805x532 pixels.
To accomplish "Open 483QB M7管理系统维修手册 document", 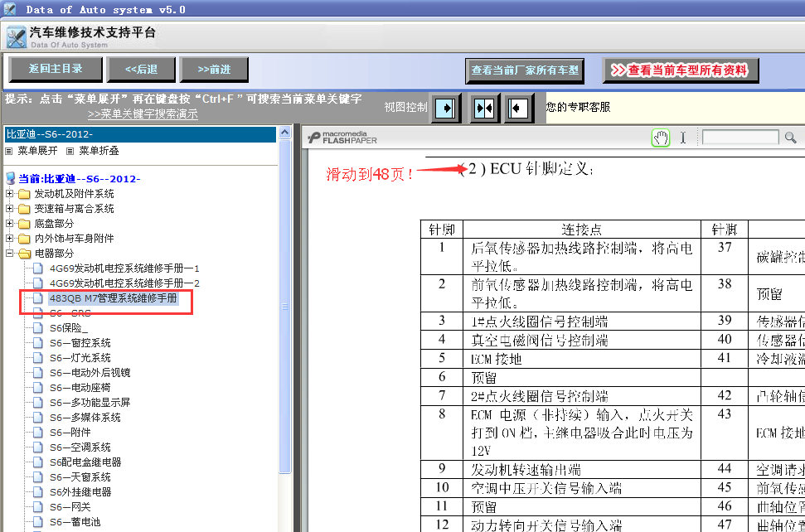I will (113, 298).
